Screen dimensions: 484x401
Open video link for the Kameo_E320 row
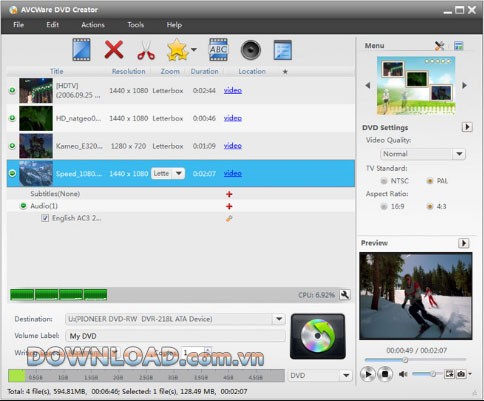click(233, 146)
